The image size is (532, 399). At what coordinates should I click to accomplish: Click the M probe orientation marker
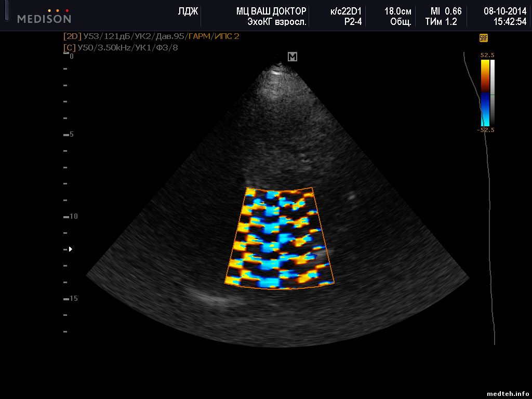[292, 57]
